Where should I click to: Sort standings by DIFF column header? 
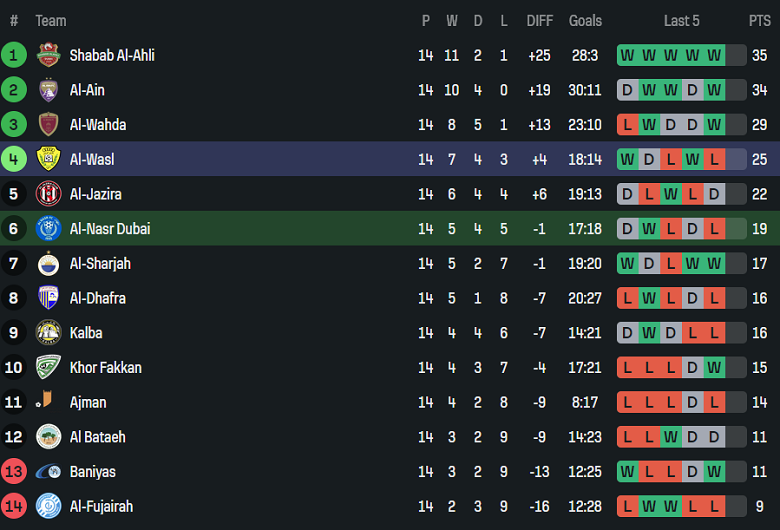click(540, 21)
